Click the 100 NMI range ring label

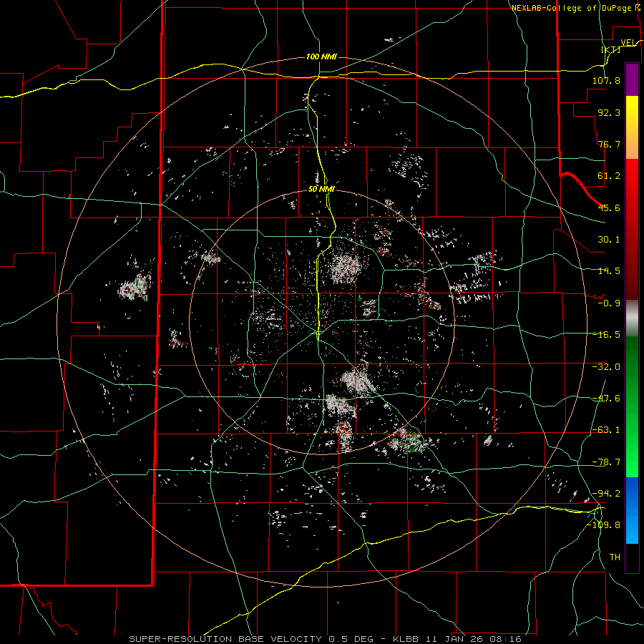tap(321, 57)
